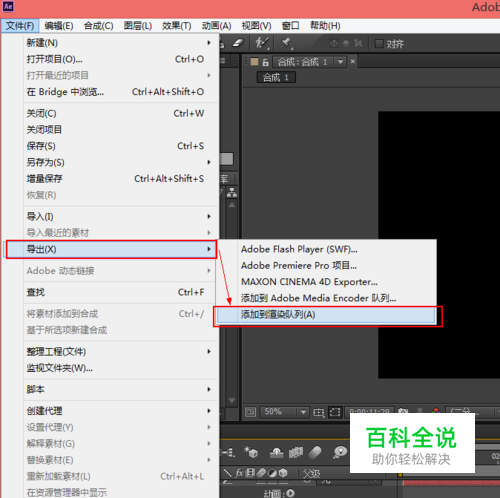Screen dimensions: 500x498
Task: Click the 合成 1 breadcrumb button
Action: pyautogui.click(x=276, y=77)
